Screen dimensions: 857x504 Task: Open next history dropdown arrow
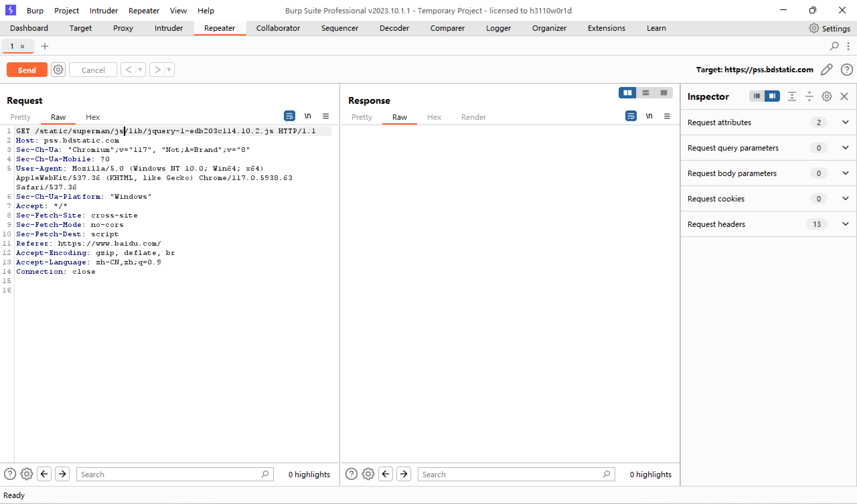tap(169, 70)
